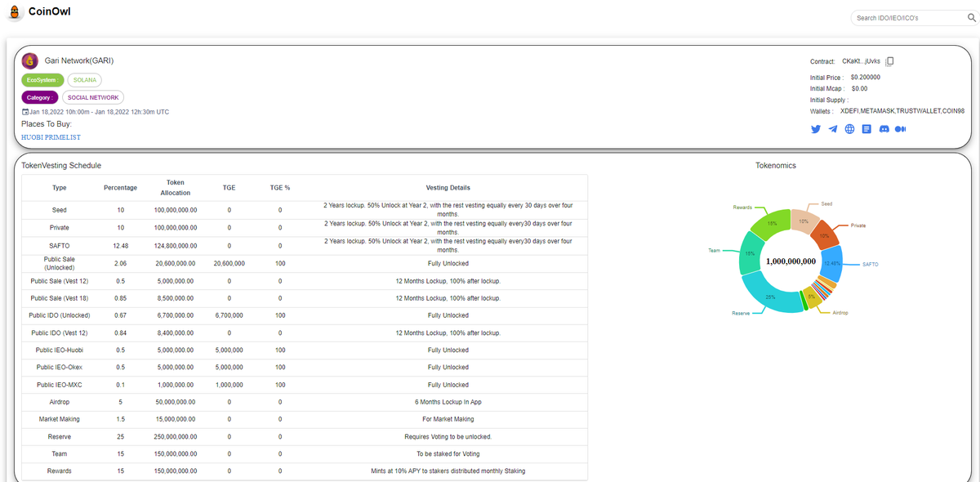Click the Public IDO (Unlocked) cell

[x=59, y=315]
